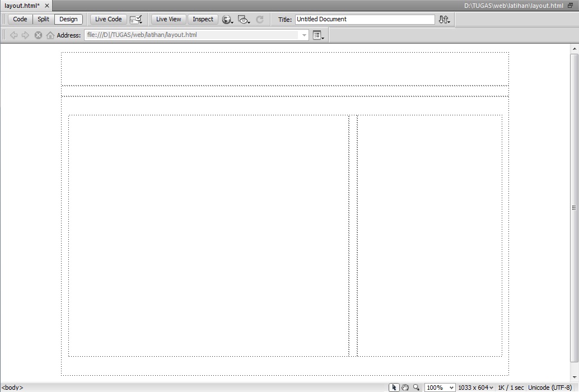Select the Hand tool in status bar
The image size is (579, 392).
405,387
